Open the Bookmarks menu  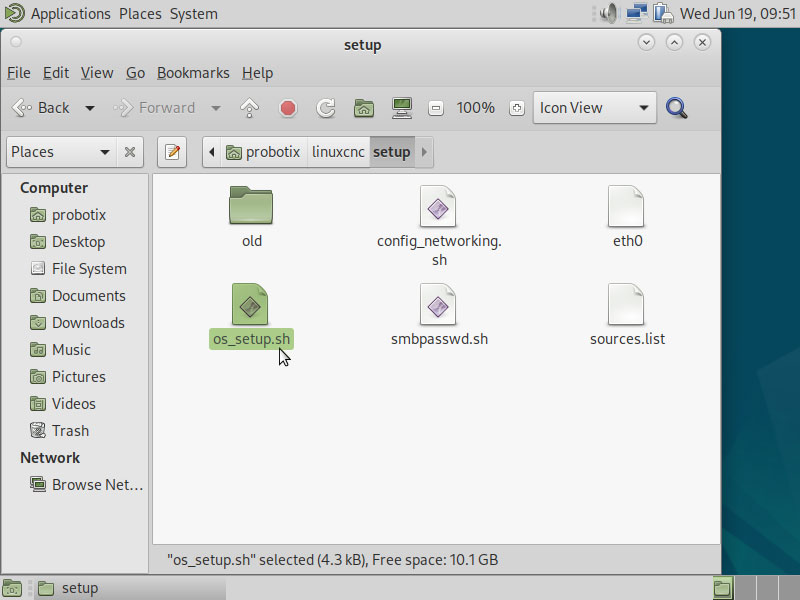point(193,73)
